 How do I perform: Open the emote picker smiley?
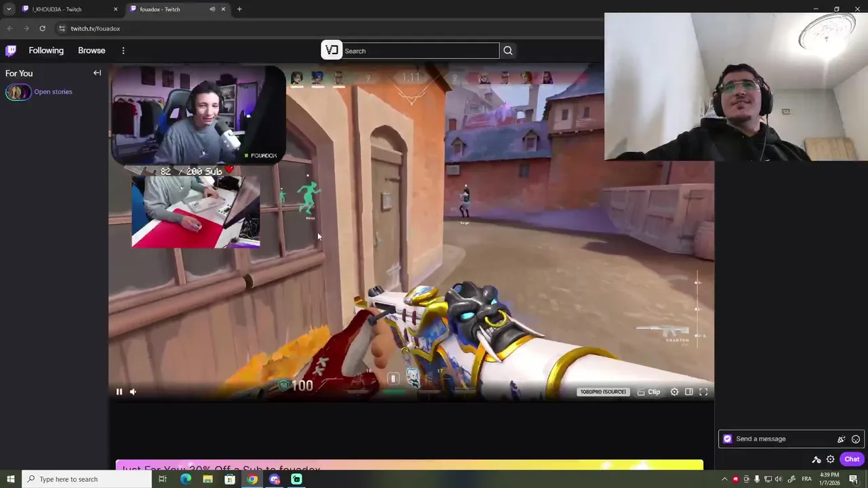click(856, 439)
